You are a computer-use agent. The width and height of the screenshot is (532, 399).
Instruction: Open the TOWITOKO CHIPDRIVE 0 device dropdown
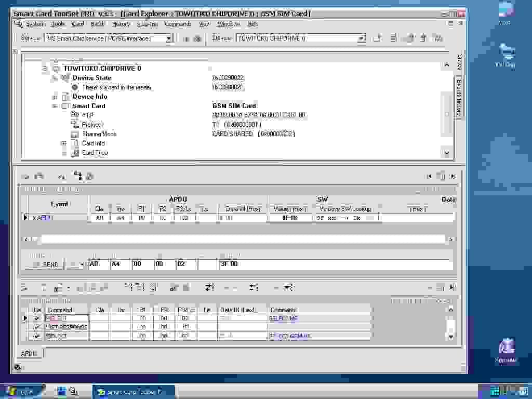[362, 38]
